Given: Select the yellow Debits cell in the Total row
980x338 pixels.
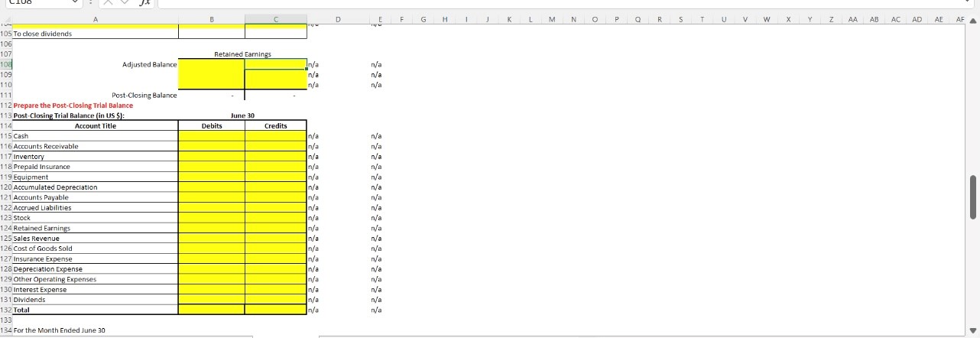Looking at the screenshot, I should point(212,310).
